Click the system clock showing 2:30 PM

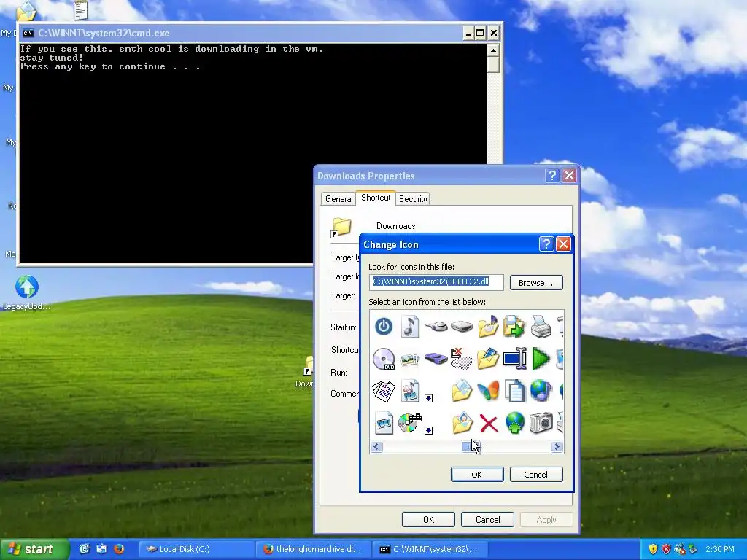point(720,549)
